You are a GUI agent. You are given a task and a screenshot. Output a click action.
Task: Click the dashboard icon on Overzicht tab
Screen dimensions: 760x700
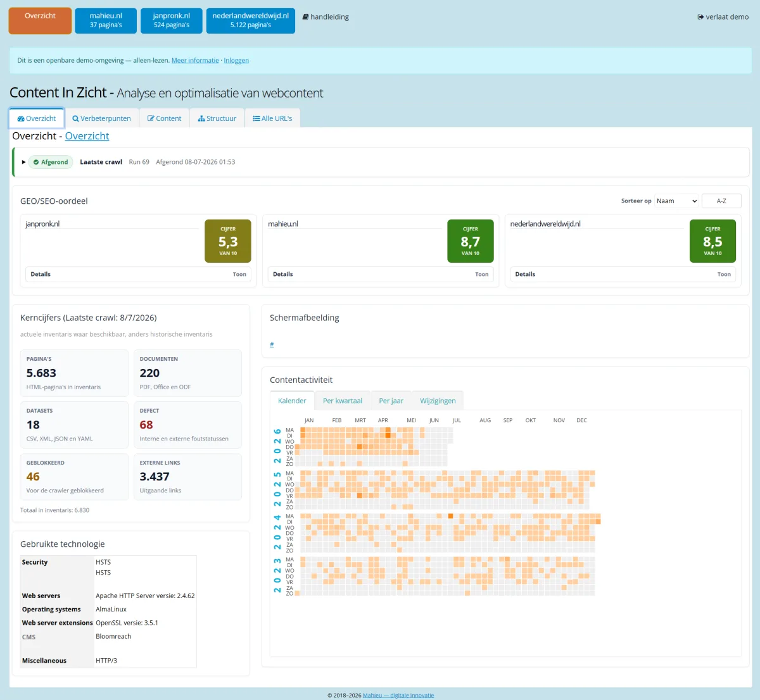click(x=21, y=119)
